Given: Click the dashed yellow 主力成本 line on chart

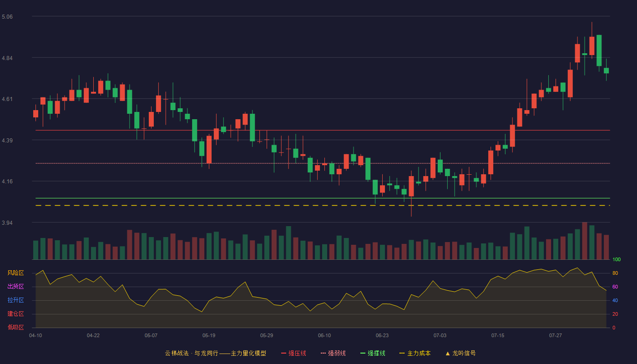Looking at the screenshot, I should click(x=323, y=206).
